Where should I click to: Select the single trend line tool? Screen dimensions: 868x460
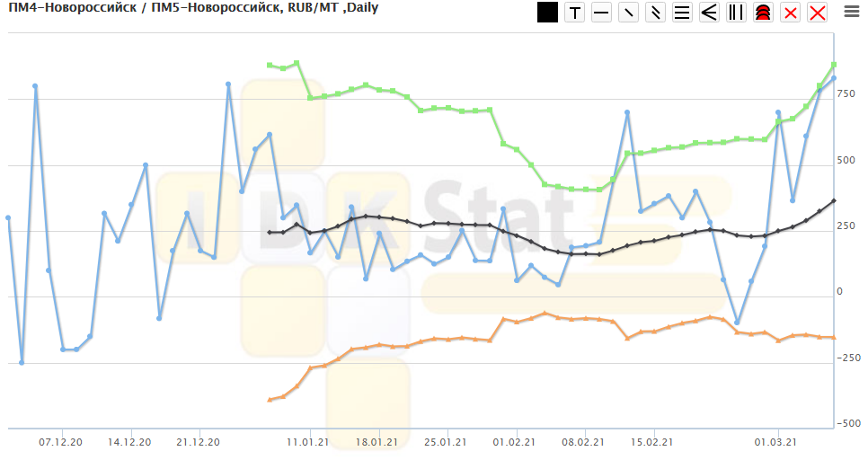click(x=628, y=13)
